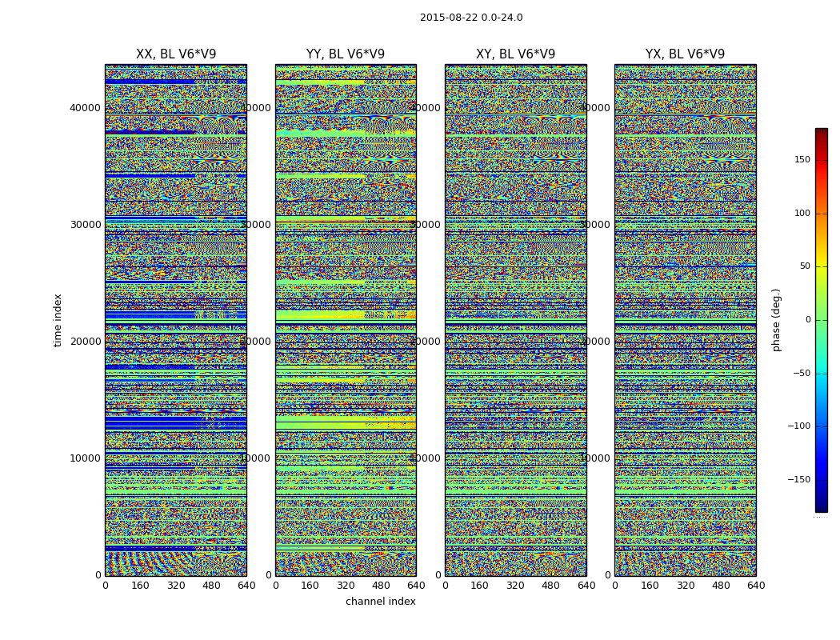Pick the green zero-phase region of the colorbar
Screen dimensions: 840x640
coord(821,320)
